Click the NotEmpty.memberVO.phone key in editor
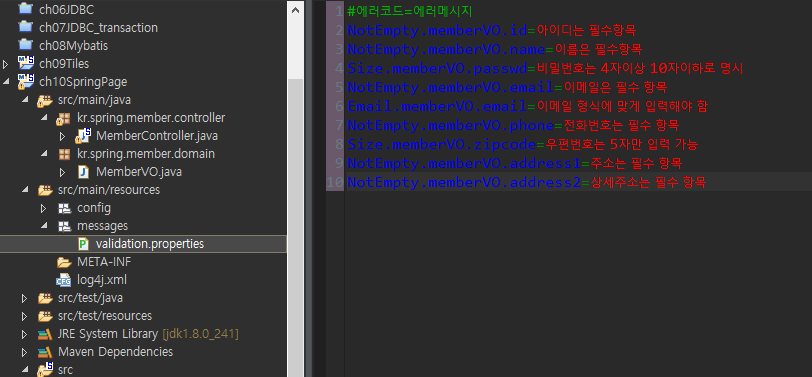Image resolution: width=812 pixels, height=377 pixels. pos(450,125)
